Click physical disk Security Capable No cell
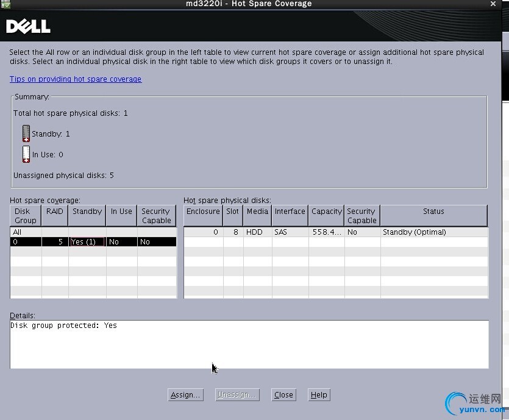509x420 pixels. click(x=363, y=232)
